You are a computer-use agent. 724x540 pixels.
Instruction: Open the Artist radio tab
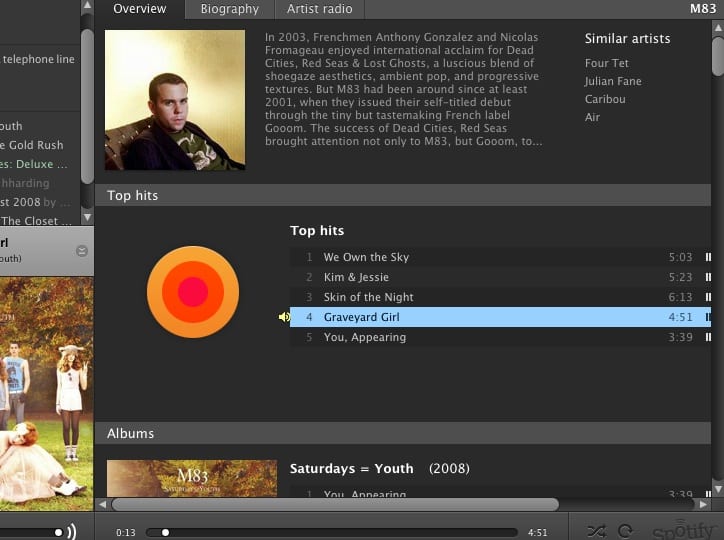click(x=319, y=9)
